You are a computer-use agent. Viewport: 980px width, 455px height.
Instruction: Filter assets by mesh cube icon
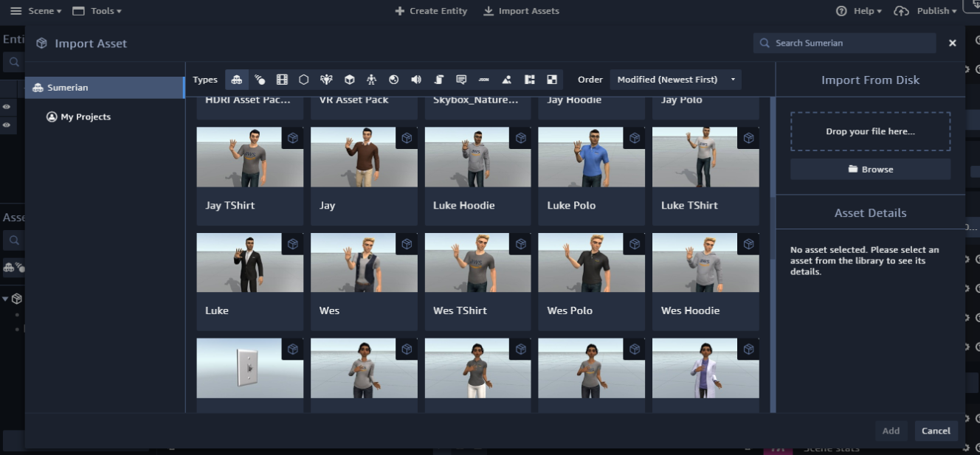pos(349,80)
